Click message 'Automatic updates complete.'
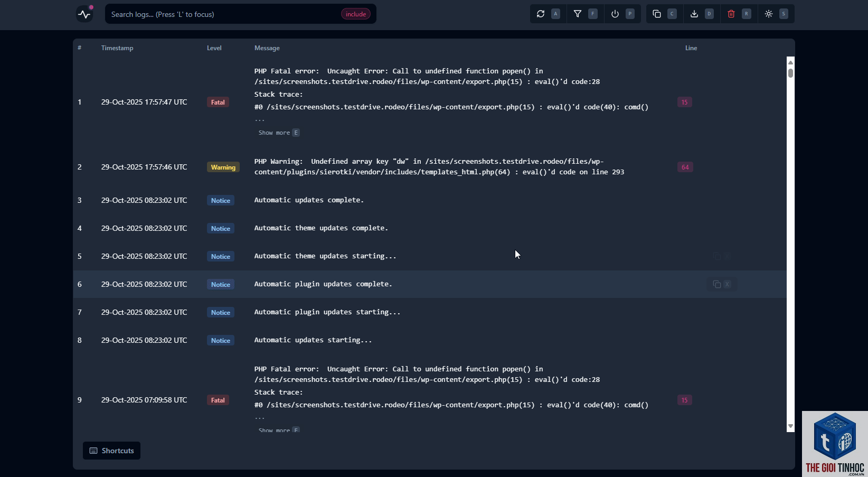 [309, 200]
